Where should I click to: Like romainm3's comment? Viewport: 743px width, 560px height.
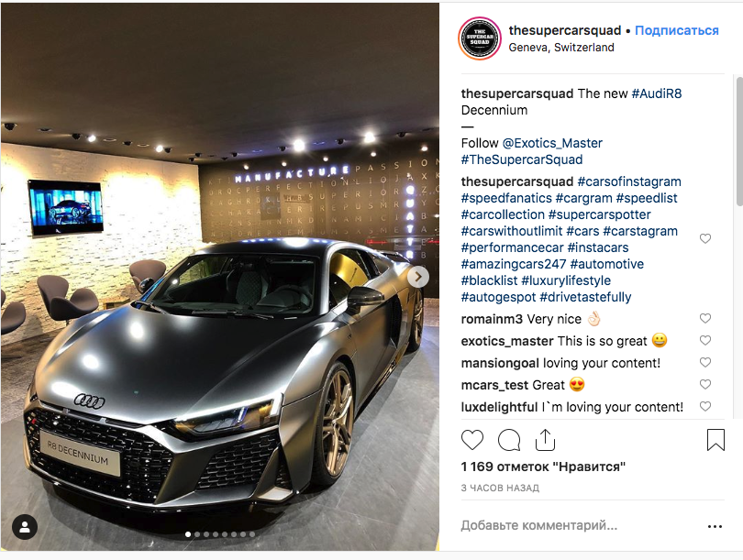click(705, 318)
